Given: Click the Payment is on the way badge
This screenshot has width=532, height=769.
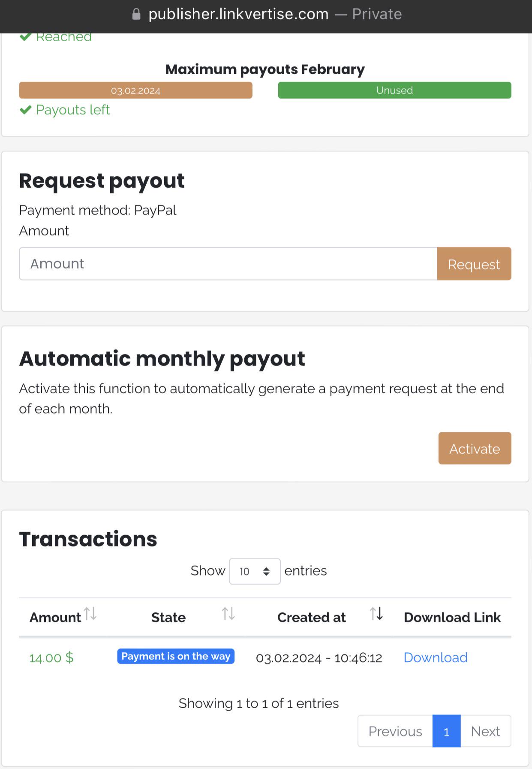Looking at the screenshot, I should coord(176,656).
